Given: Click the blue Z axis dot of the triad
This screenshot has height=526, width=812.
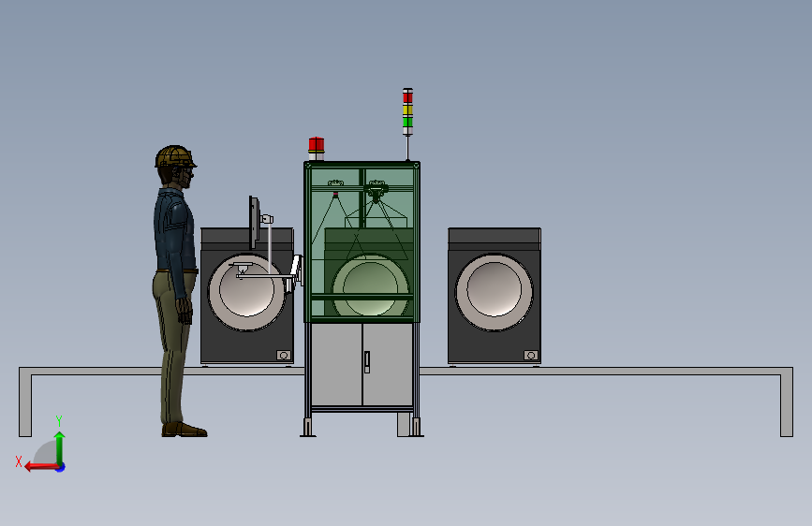Looking at the screenshot, I should pos(61,467).
